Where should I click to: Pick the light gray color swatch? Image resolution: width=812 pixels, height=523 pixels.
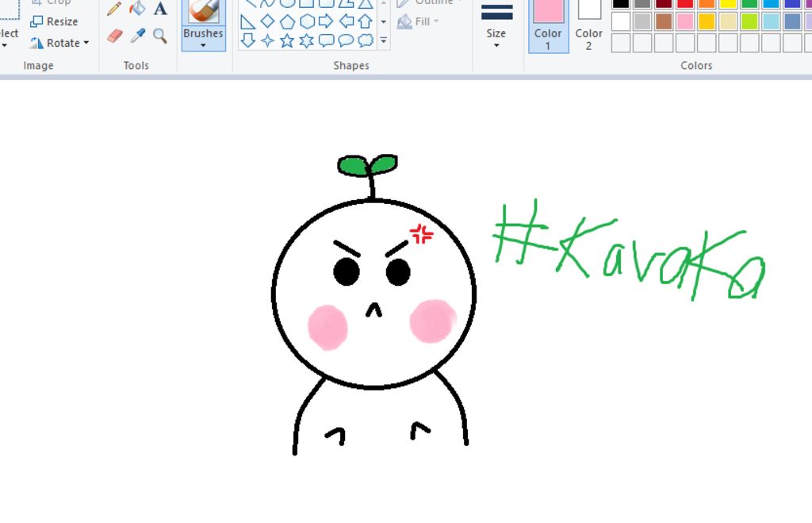click(x=642, y=21)
